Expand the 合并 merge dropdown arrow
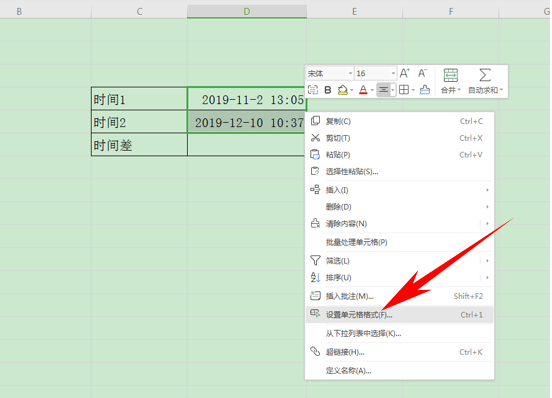Screen dimensions: 552x398 (x=459, y=90)
